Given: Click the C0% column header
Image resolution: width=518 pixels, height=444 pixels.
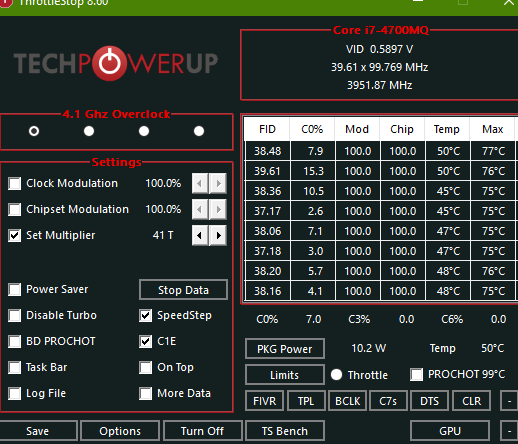Looking at the screenshot, I should click(x=312, y=129).
